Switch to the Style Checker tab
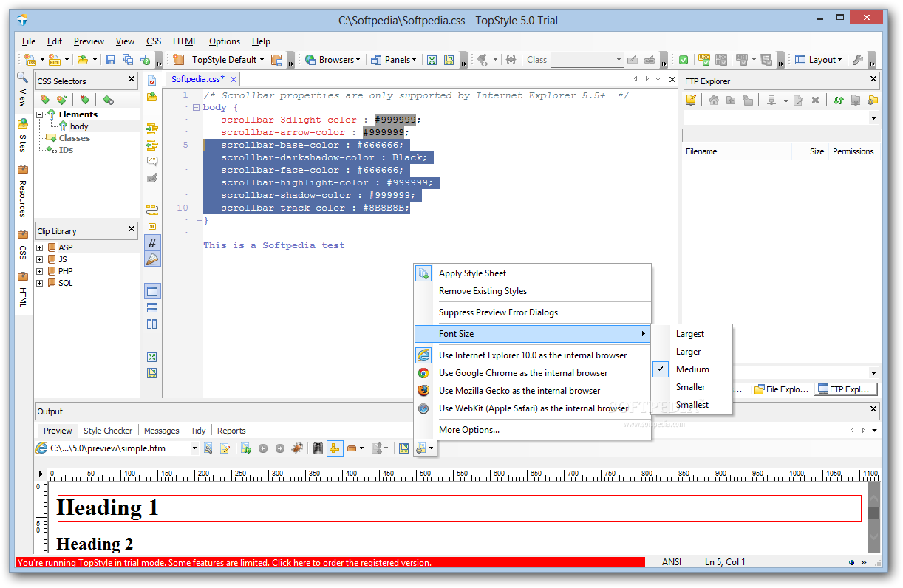903x588 pixels. tap(108, 431)
